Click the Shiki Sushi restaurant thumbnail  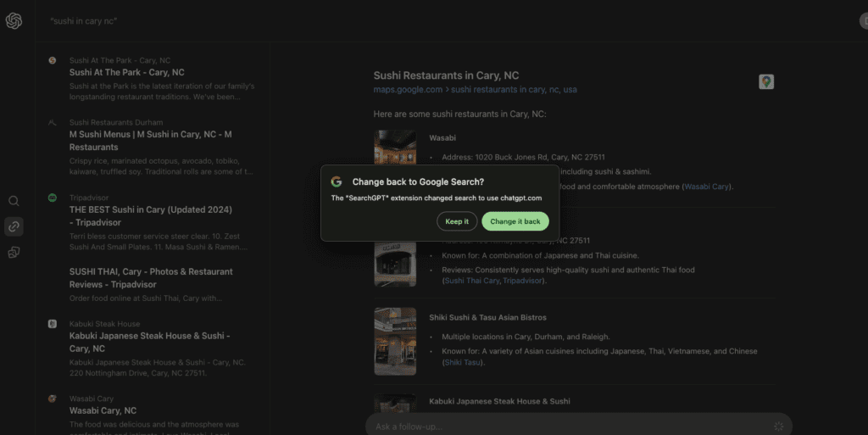point(395,342)
